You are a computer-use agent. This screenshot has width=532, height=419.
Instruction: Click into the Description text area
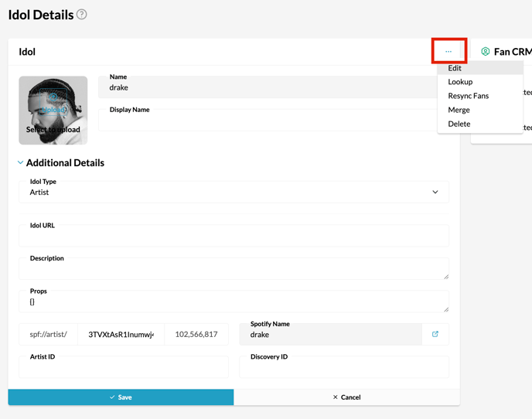click(x=234, y=271)
